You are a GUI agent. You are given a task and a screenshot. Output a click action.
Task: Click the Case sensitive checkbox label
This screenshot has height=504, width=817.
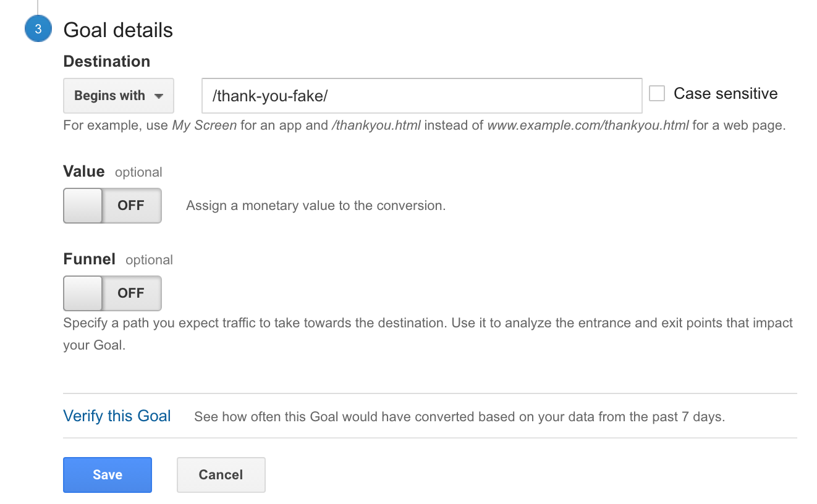coord(727,93)
